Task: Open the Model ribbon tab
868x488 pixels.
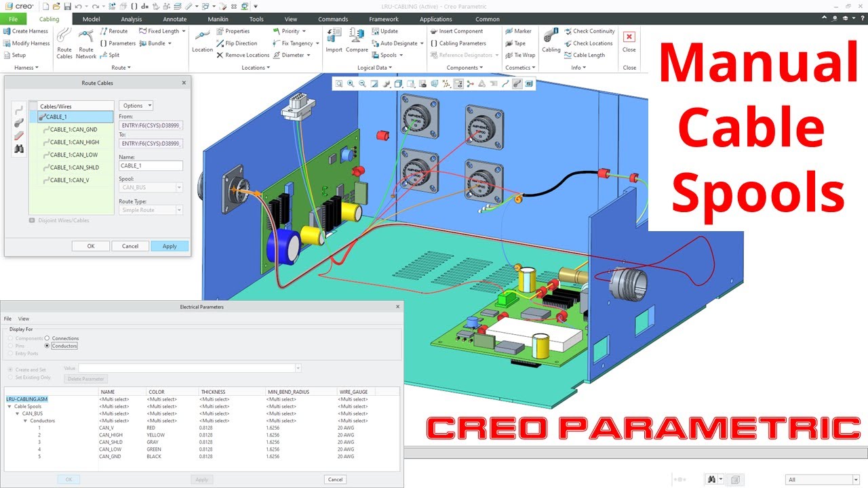Action: point(92,19)
